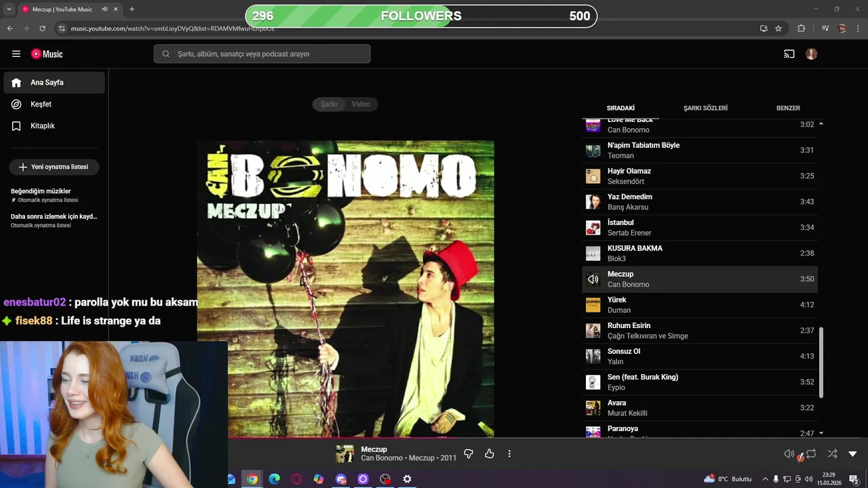Open Chrome three-dot menu
Viewport: 868px width, 488px height.
pos(859,28)
